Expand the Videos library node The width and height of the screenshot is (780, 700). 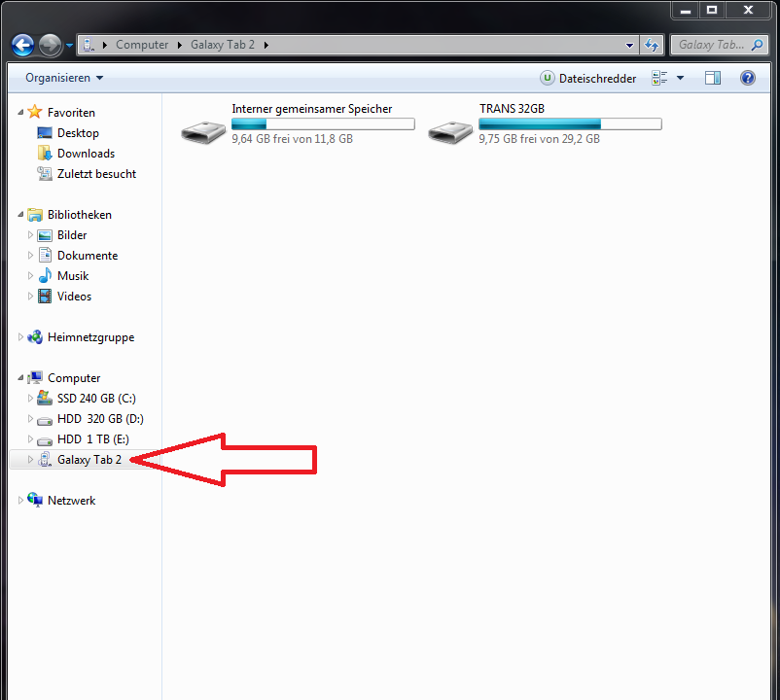click(30, 297)
